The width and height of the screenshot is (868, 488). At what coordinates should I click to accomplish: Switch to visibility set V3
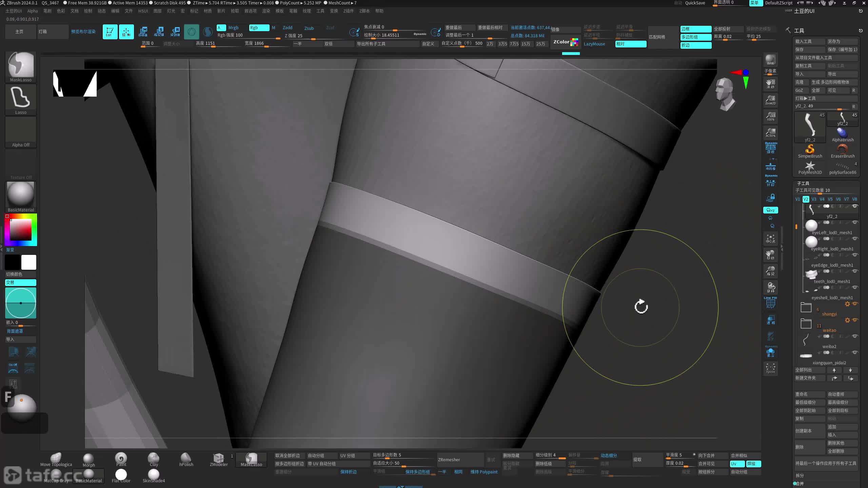[x=814, y=199]
